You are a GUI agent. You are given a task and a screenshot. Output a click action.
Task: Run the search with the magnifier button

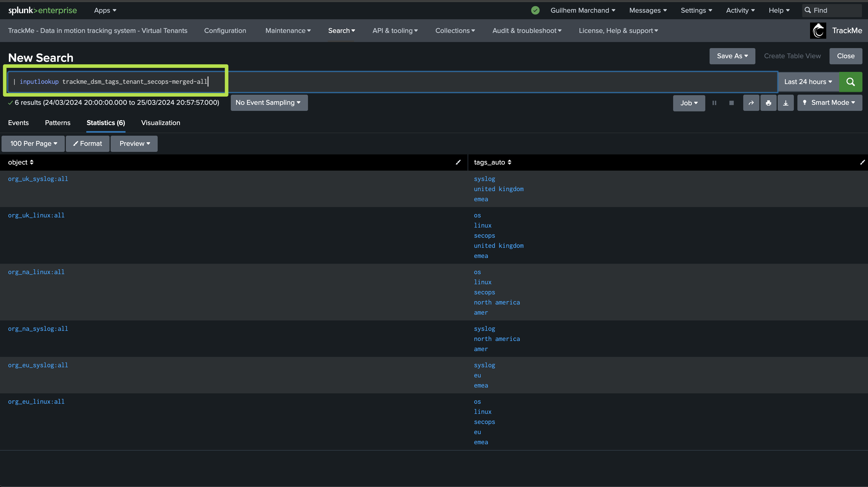[850, 82]
